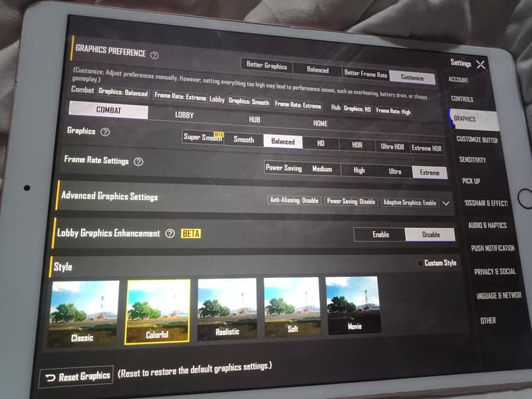
Task: Enable the Custom Style checkbox
Action: coord(420,263)
